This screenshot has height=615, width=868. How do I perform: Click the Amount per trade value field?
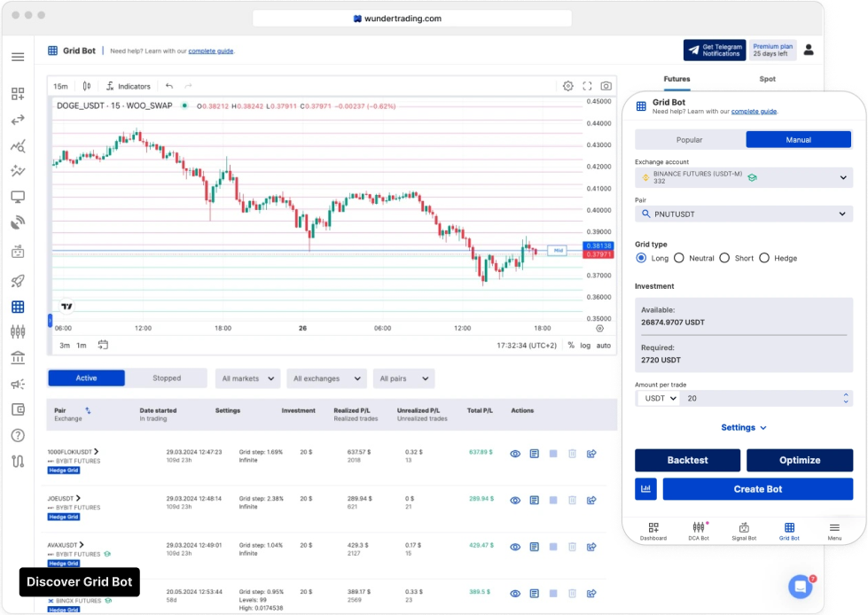[761, 398]
